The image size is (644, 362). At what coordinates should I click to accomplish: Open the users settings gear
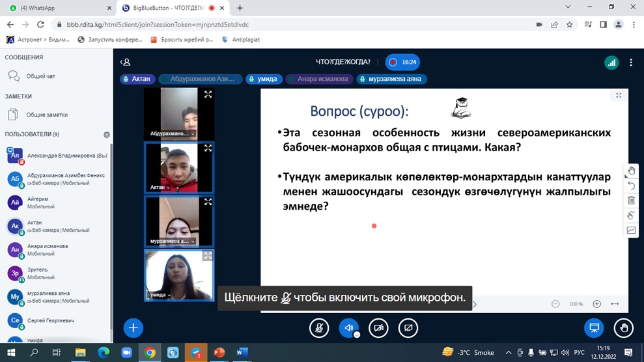[107, 135]
